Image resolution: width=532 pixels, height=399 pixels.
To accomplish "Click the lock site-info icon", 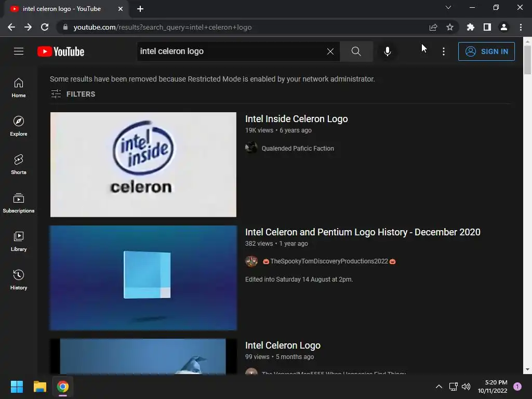I will (x=65, y=27).
